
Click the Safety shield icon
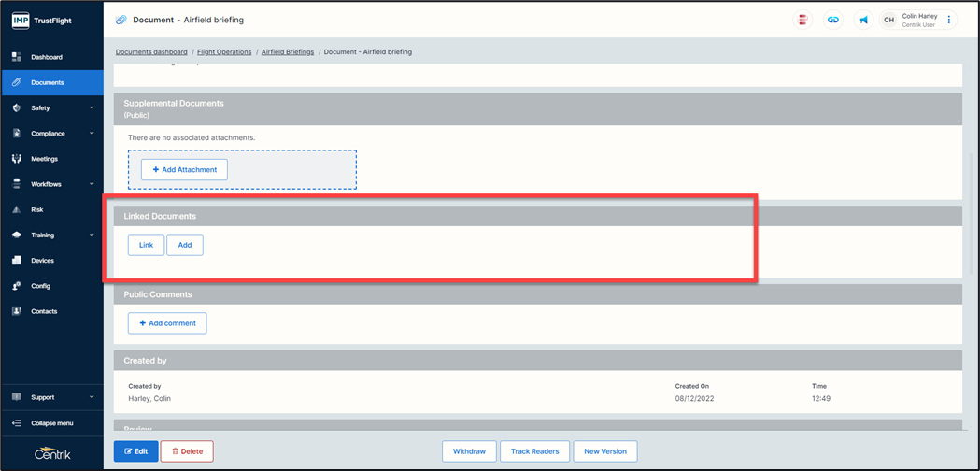click(x=17, y=108)
